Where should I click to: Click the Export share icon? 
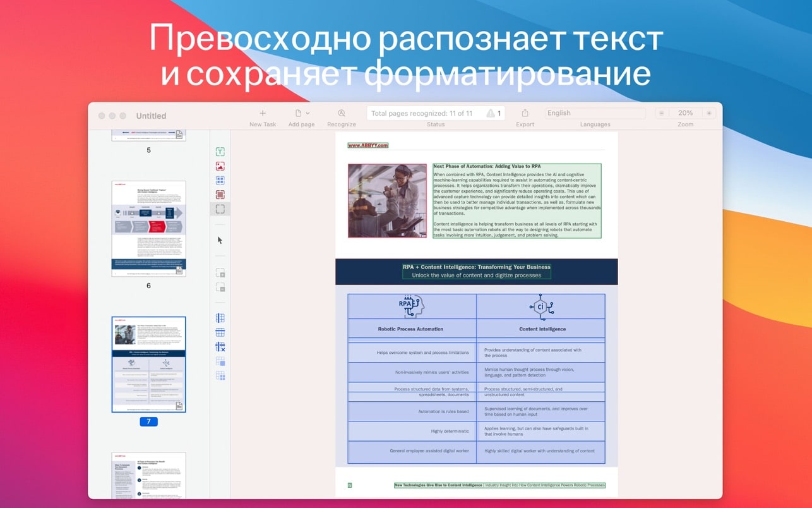tap(525, 112)
